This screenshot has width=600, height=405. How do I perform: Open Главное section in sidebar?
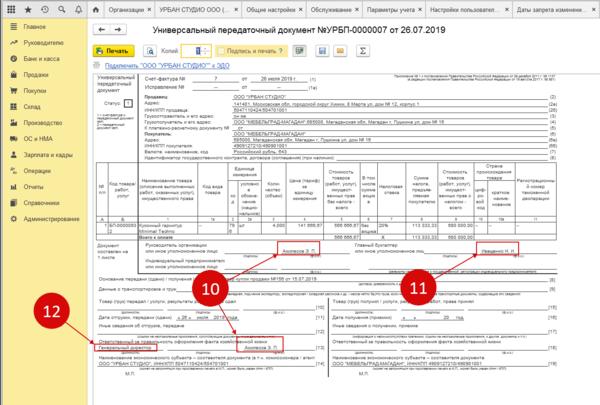coord(34,27)
